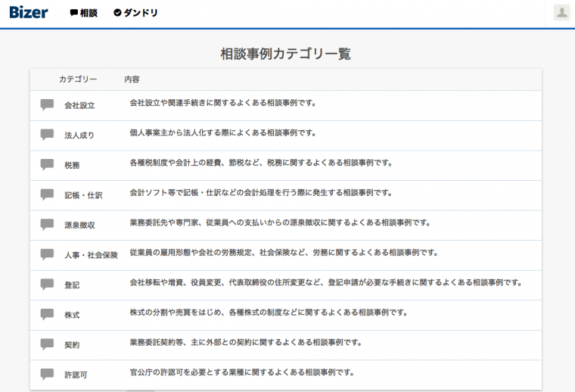575x392 pixels.
Task: Click speech bubble icon beside 法人成り
Action: coord(47,135)
